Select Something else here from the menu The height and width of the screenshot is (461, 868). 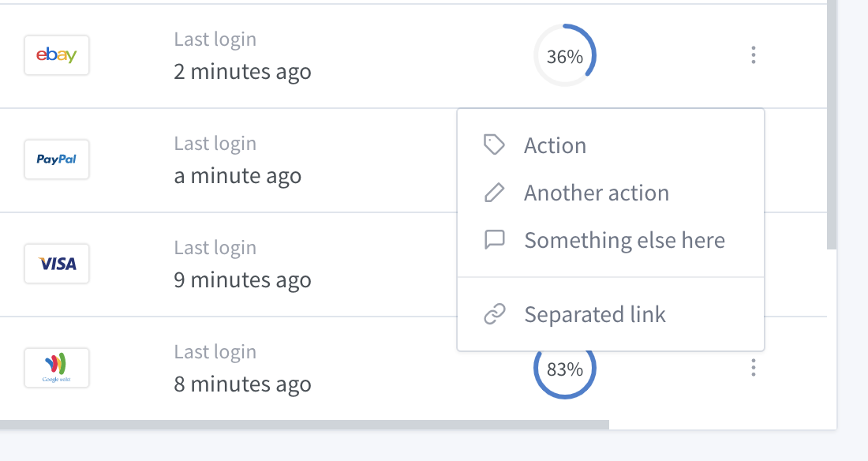coord(624,240)
